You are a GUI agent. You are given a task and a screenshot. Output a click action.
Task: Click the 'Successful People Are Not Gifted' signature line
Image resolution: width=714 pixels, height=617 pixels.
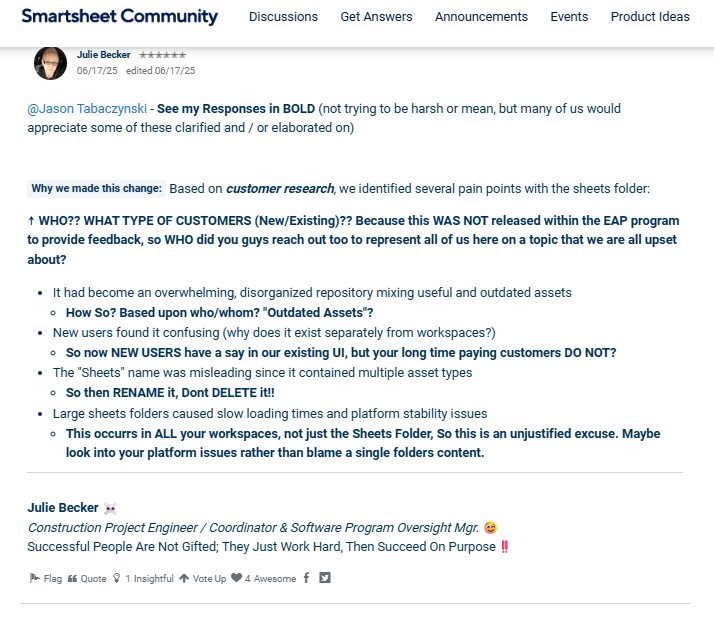coord(261,546)
